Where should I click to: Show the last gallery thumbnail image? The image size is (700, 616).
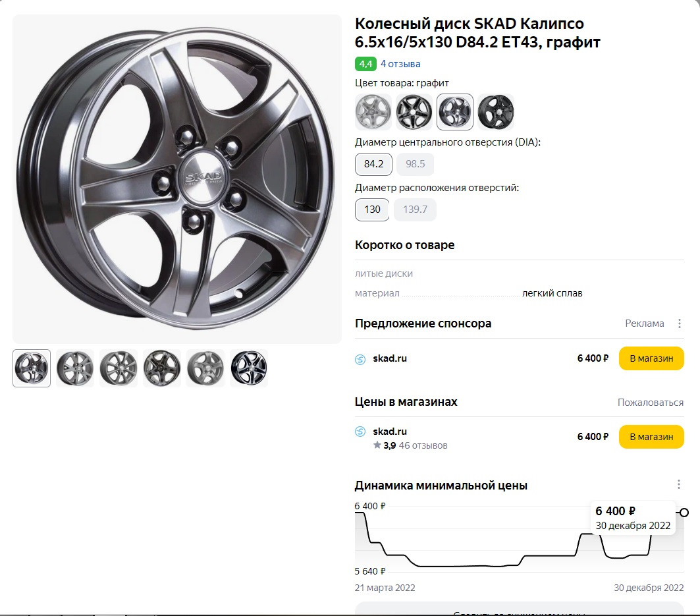point(249,368)
